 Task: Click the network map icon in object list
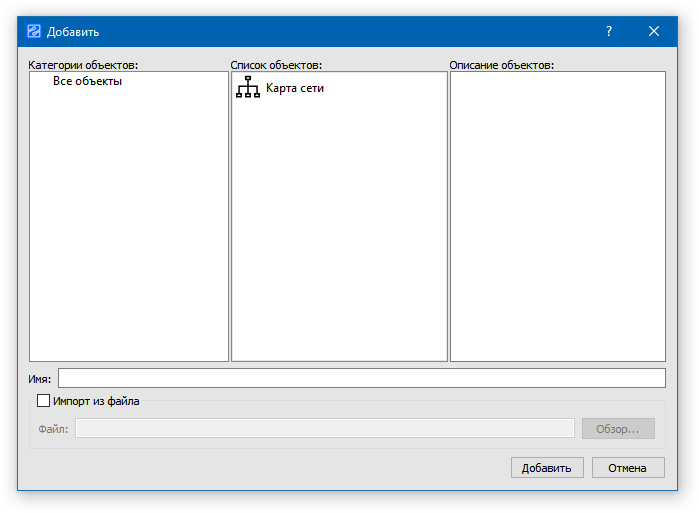(247, 88)
